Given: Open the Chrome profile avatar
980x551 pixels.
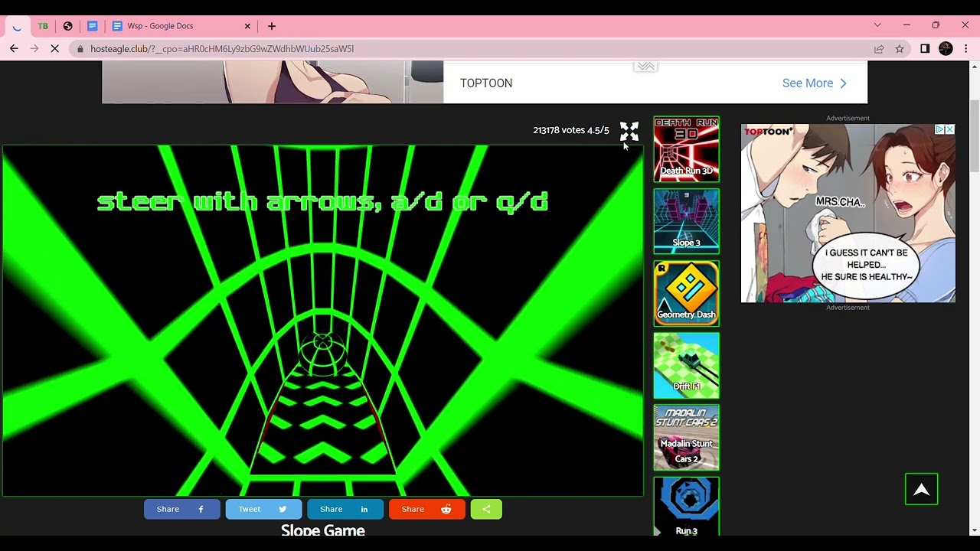Looking at the screenshot, I should [x=946, y=49].
